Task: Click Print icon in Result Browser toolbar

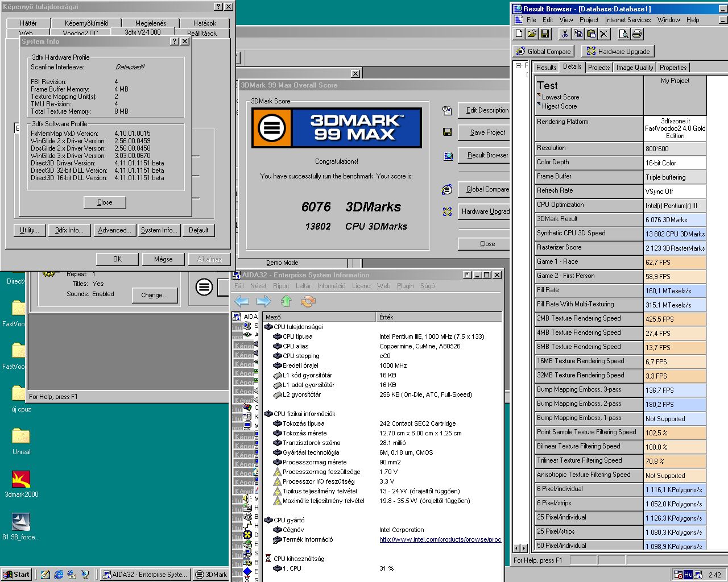Action: pos(637,34)
